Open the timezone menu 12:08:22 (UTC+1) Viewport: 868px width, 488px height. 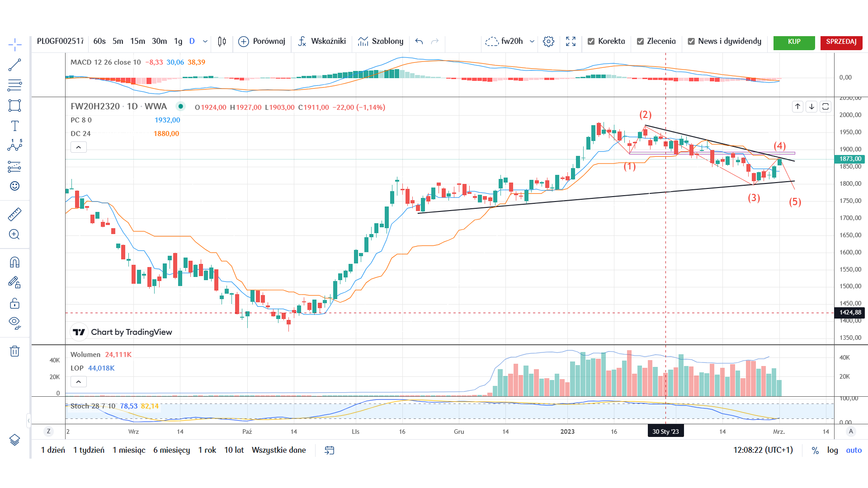763,450
